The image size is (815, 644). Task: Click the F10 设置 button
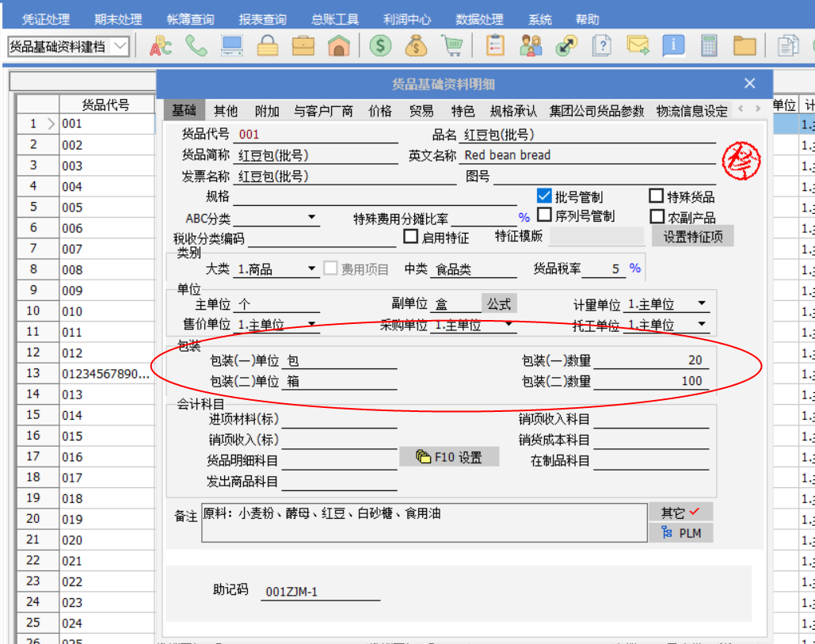point(449,457)
